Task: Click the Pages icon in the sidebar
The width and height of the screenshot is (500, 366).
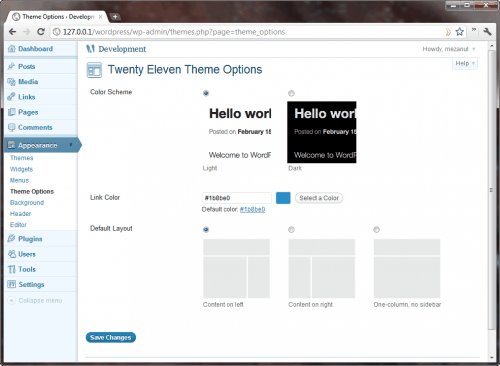Action: point(12,112)
